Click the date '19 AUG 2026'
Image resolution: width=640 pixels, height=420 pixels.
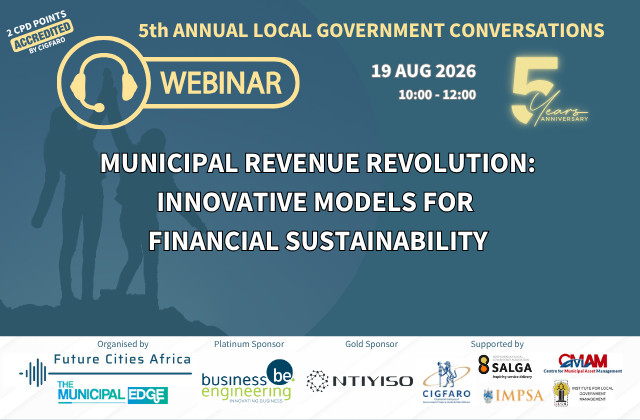click(424, 71)
